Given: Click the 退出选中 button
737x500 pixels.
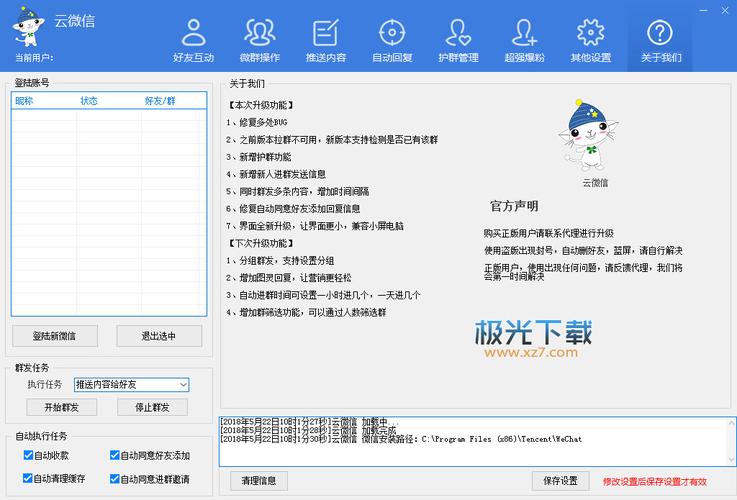Looking at the screenshot, I should coord(159,336).
